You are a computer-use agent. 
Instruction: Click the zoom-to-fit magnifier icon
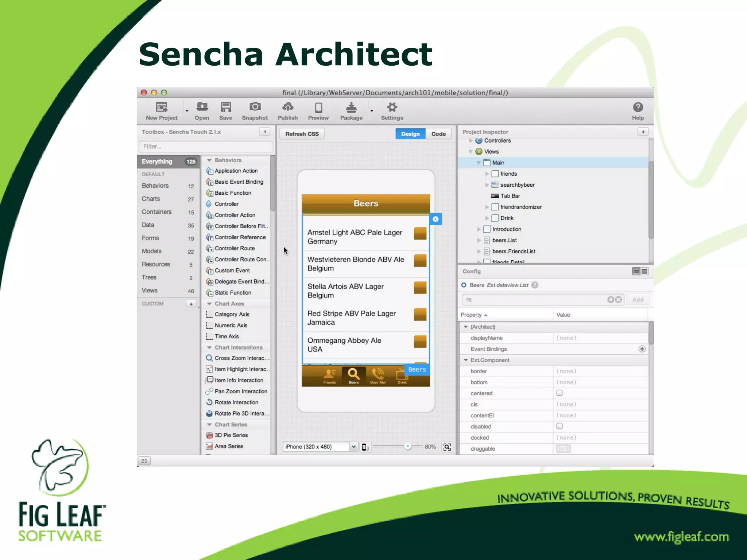pyautogui.click(x=447, y=447)
